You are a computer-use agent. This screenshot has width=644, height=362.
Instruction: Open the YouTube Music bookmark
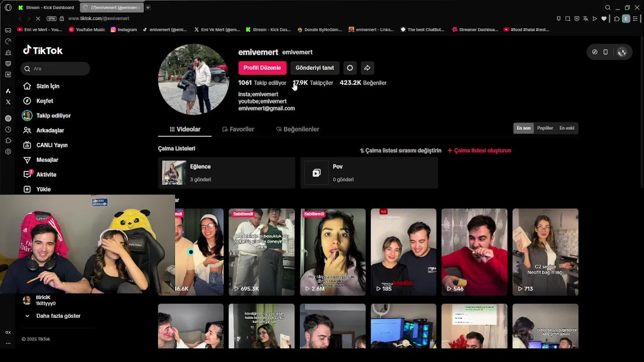[x=87, y=30]
